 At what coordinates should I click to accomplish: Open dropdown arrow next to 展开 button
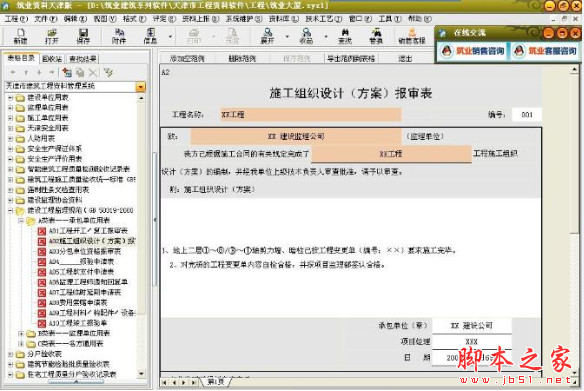287,36
